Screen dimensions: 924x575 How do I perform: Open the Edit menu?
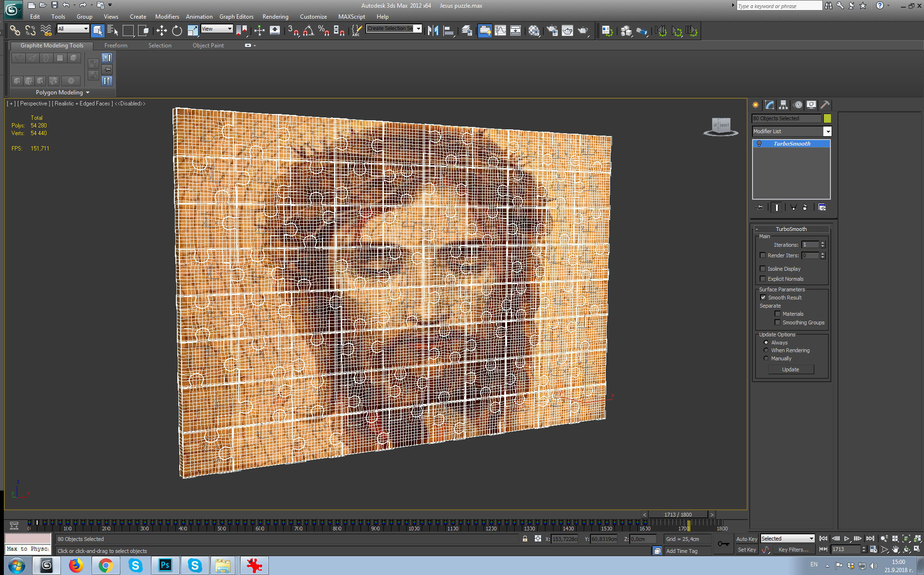click(x=35, y=17)
